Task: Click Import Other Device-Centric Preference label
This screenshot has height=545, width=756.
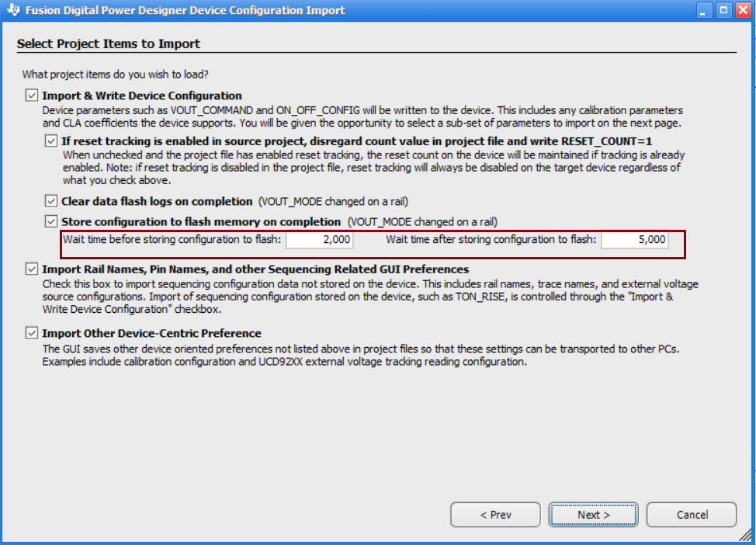Action: pos(151,333)
